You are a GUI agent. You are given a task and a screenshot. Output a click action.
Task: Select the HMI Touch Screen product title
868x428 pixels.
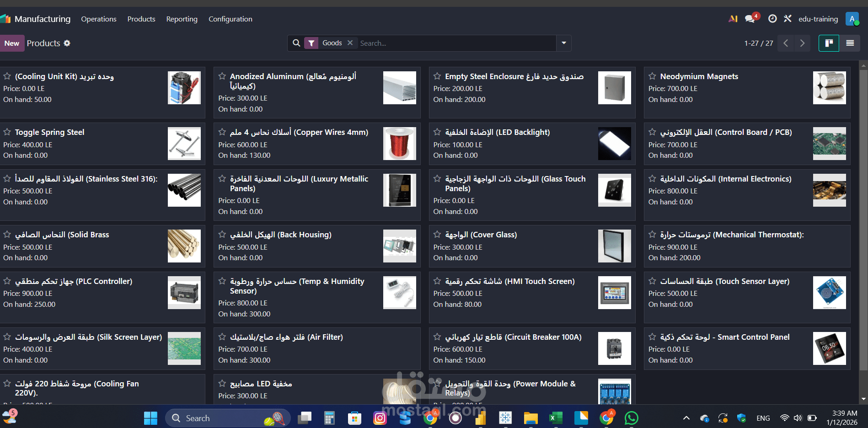(x=510, y=281)
